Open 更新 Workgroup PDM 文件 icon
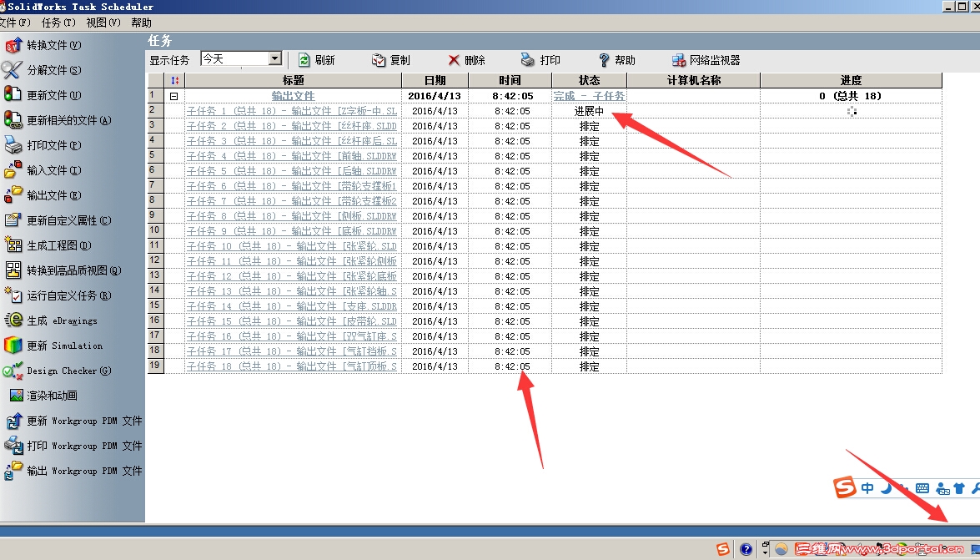The height and width of the screenshot is (560, 980). (x=13, y=420)
